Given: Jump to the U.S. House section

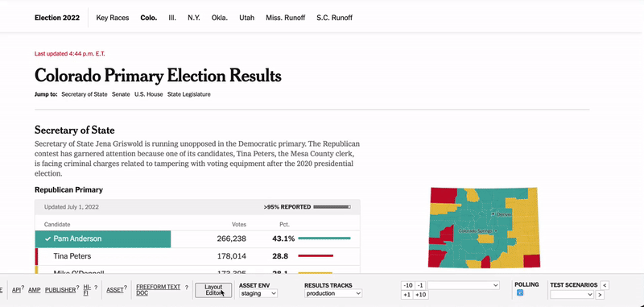Looking at the screenshot, I should click(x=149, y=94).
